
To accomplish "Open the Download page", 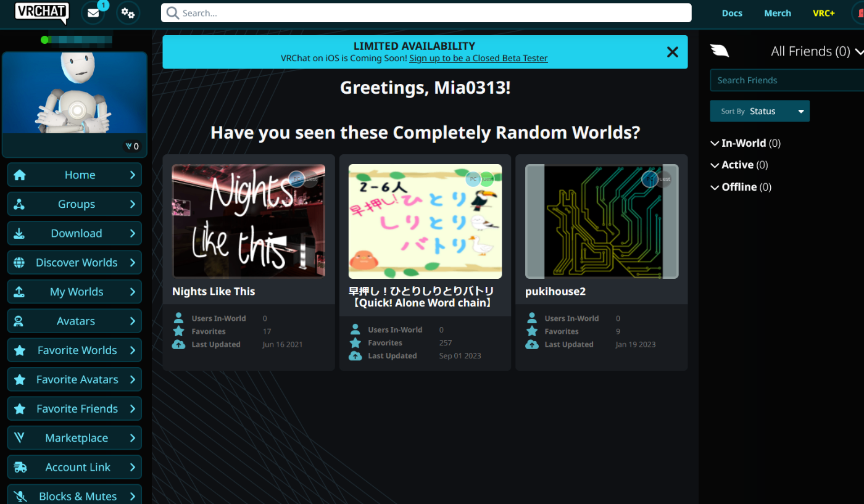I will 75,233.
